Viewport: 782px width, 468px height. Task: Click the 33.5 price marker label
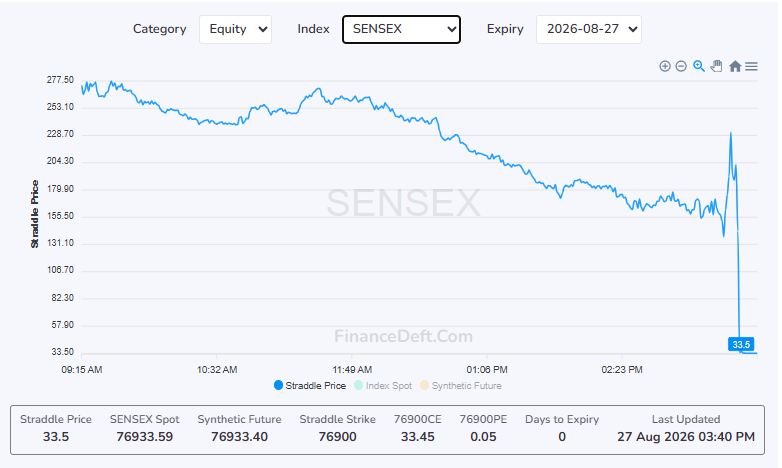741,344
